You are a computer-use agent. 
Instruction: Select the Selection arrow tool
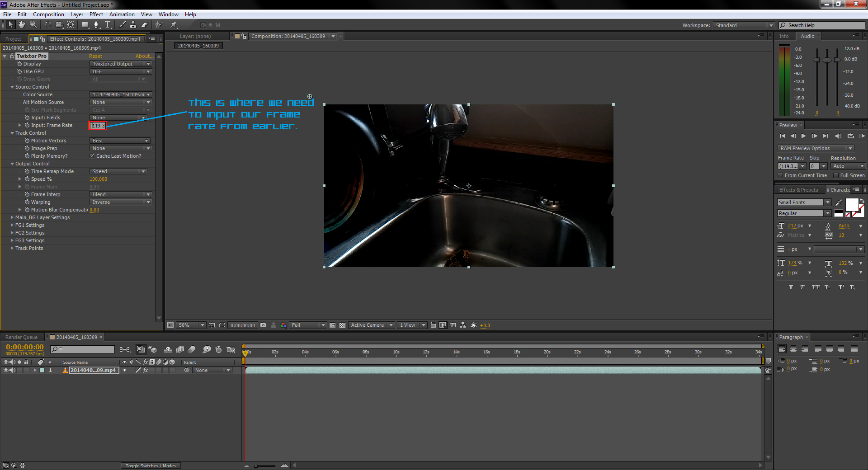[x=10, y=24]
